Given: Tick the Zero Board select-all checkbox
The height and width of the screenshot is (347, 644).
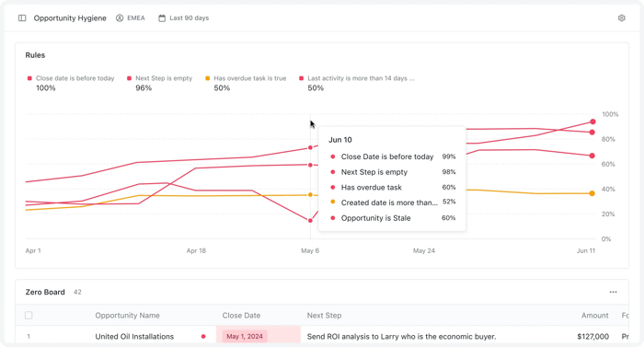Looking at the screenshot, I should (x=29, y=316).
